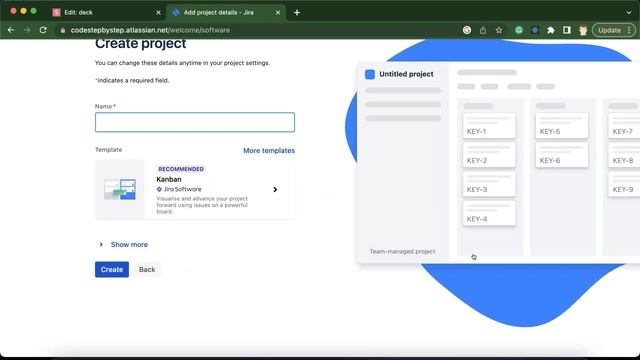Click the yellow macOS minimize button
Viewport: 640px width, 360px height.
[24, 11]
